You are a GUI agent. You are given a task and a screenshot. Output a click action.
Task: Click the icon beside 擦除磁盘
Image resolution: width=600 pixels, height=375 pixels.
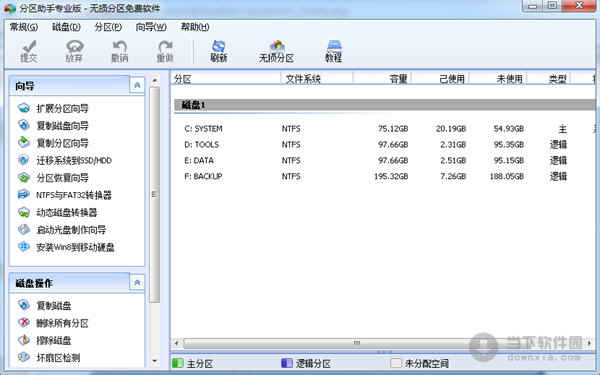tap(24, 340)
